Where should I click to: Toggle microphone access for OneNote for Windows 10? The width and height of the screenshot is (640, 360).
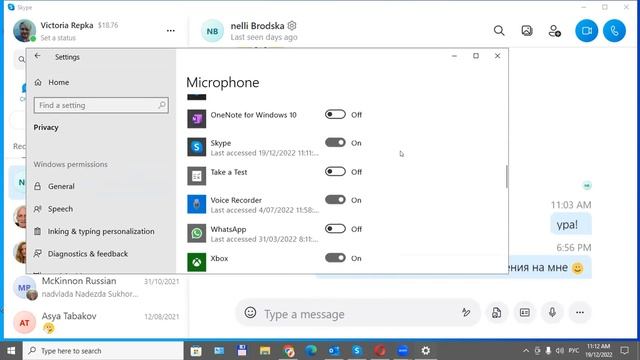click(x=335, y=115)
